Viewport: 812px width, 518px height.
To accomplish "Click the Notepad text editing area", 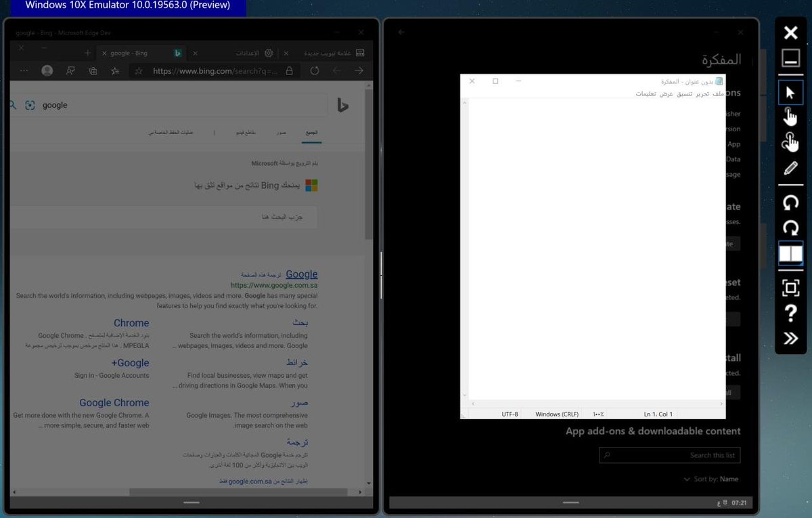I will pyautogui.click(x=595, y=249).
